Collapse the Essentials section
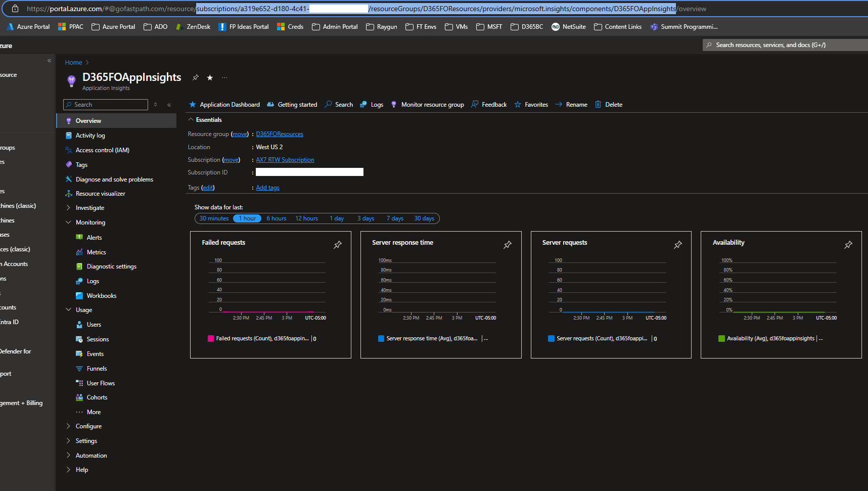The height and width of the screenshot is (491, 868). (x=191, y=120)
